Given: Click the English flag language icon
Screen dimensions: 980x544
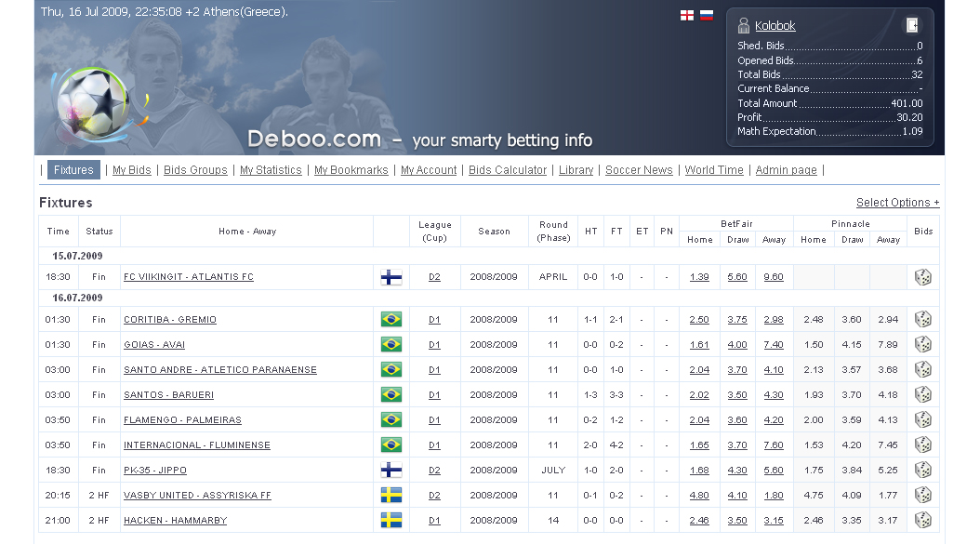Looking at the screenshot, I should tap(687, 16).
